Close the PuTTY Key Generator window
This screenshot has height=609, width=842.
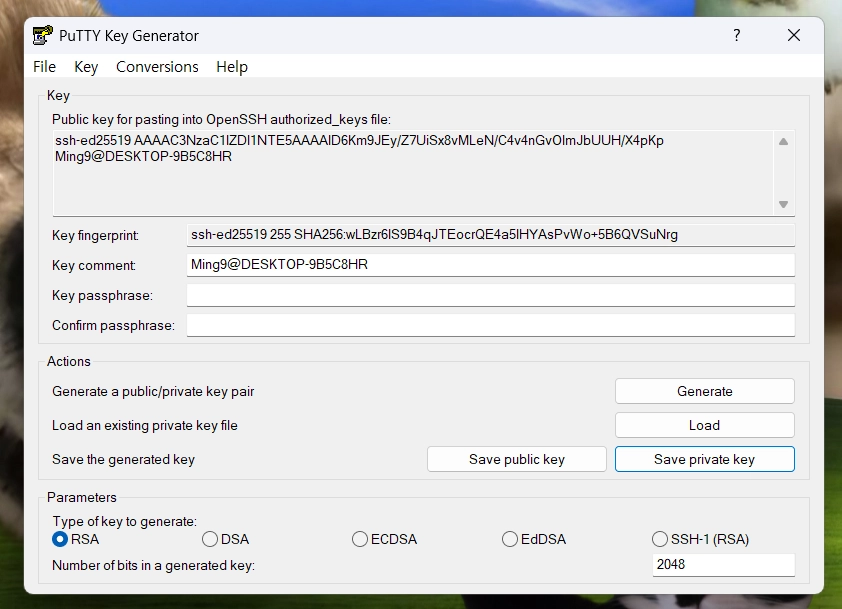point(794,35)
